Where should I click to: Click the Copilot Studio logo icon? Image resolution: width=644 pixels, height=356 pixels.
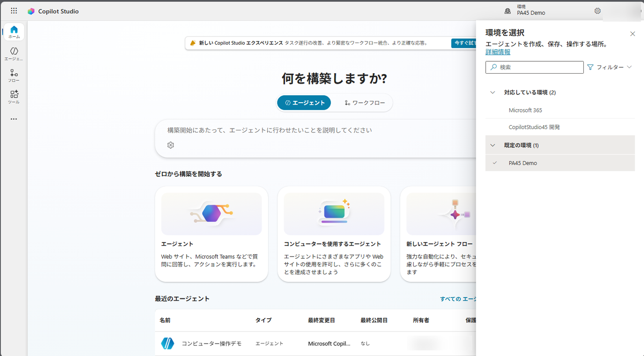tap(31, 11)
